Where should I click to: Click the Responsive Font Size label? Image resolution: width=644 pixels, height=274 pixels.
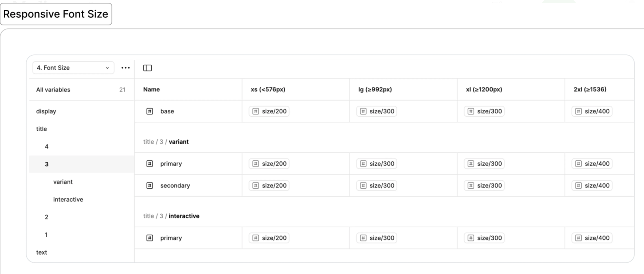point(56,14)
